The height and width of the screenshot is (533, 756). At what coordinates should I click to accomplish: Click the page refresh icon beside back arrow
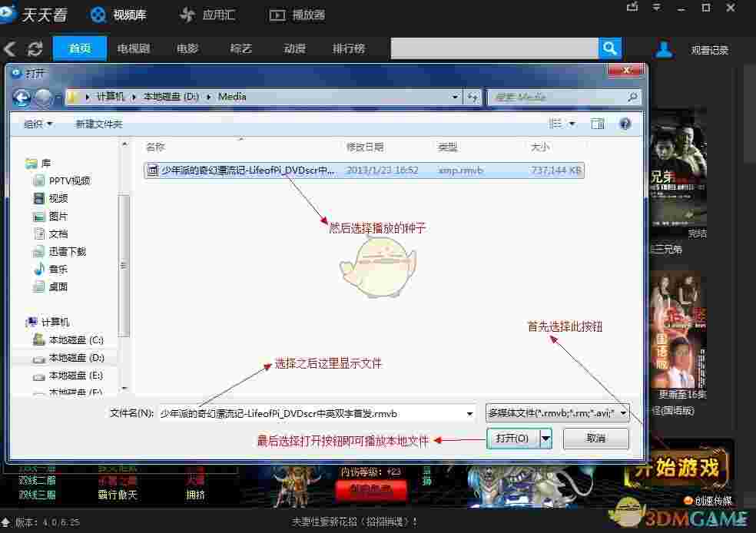(x=35, y=48)
